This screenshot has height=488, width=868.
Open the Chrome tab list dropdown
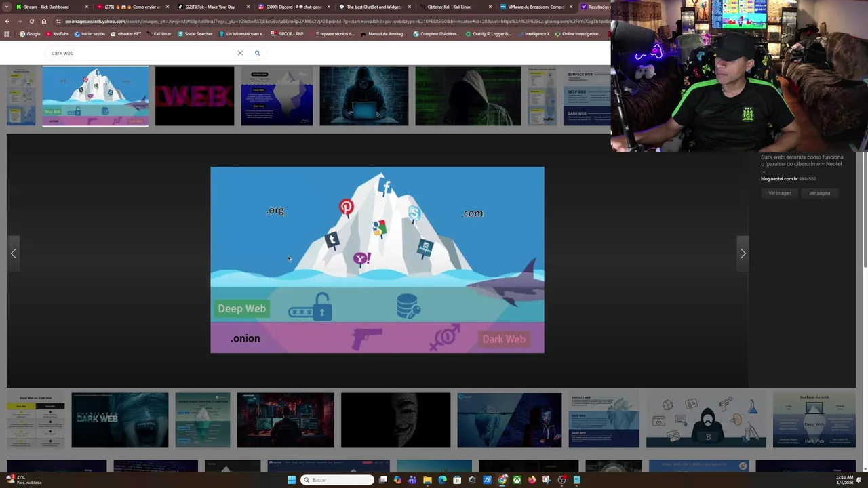[x=7, y=7]
